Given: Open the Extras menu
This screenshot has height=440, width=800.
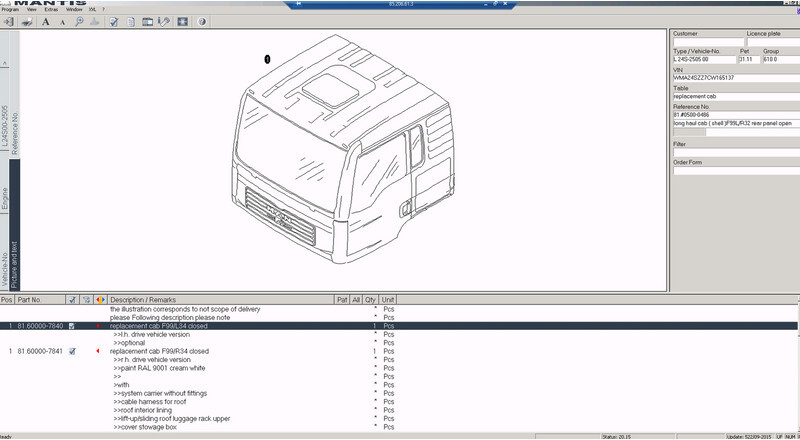Looking at the screenshot, I should [x=51, y=9].
